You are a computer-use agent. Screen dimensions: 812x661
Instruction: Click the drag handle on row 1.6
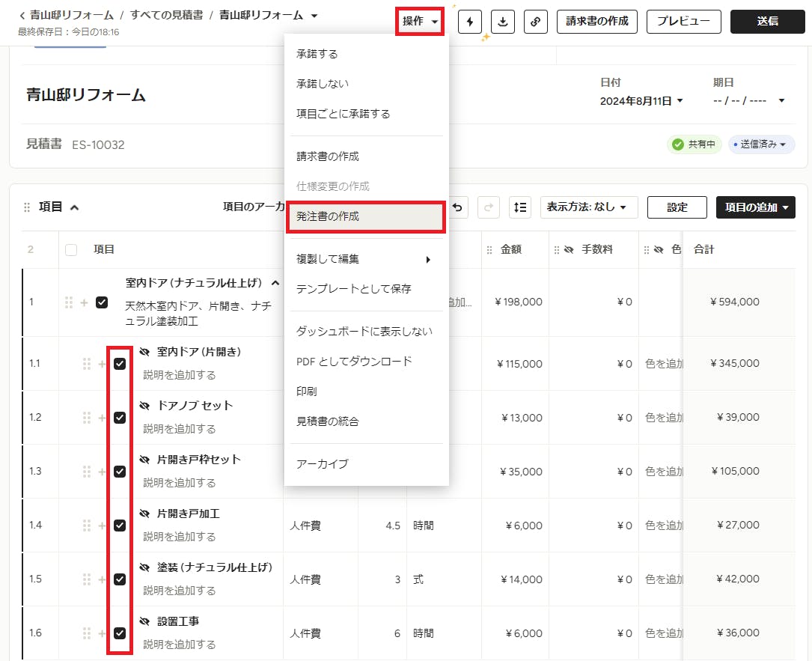point(87,633)
